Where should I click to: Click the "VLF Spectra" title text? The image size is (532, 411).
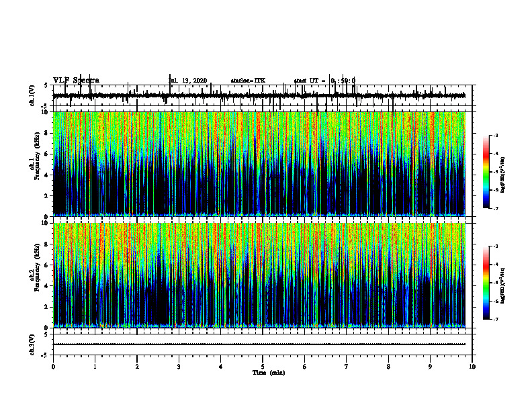pos(76,81)
